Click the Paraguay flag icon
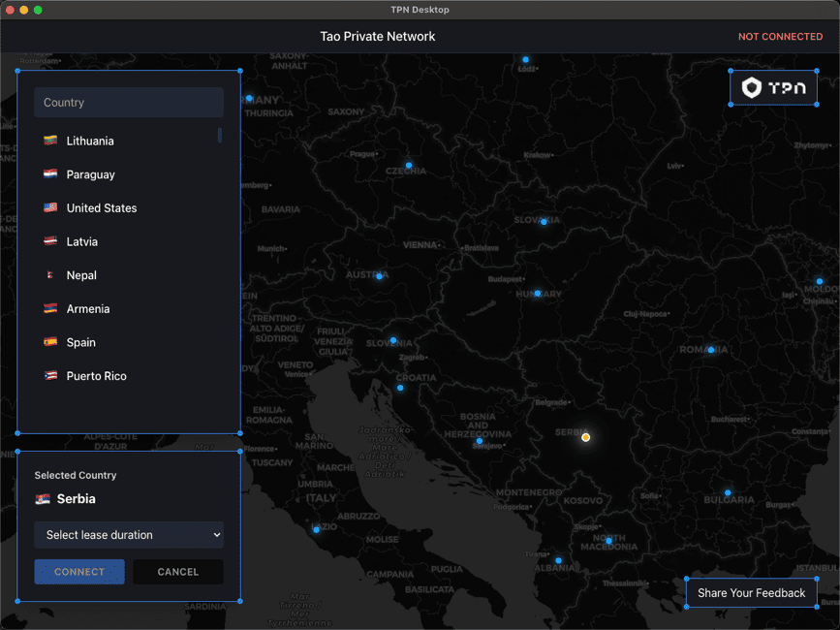Screen dimensions: 840x630 pyautogui.click(x=50, y=174)
